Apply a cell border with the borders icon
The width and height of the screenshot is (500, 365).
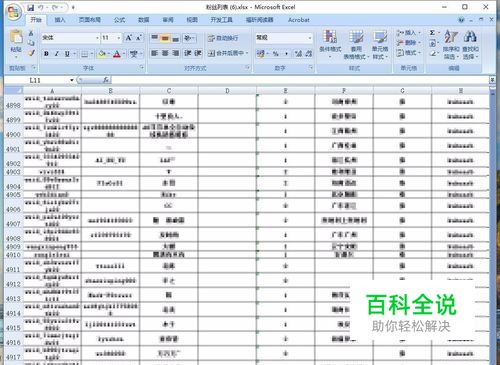click(x=85, y=54)
